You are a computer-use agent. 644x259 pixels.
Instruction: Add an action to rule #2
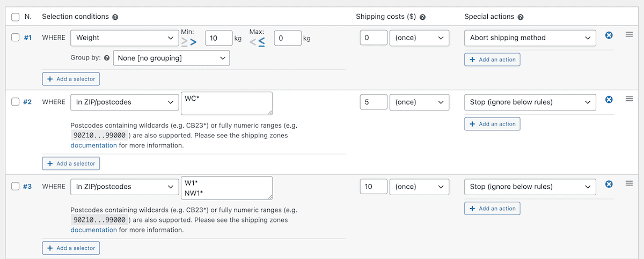coord(492,124)
